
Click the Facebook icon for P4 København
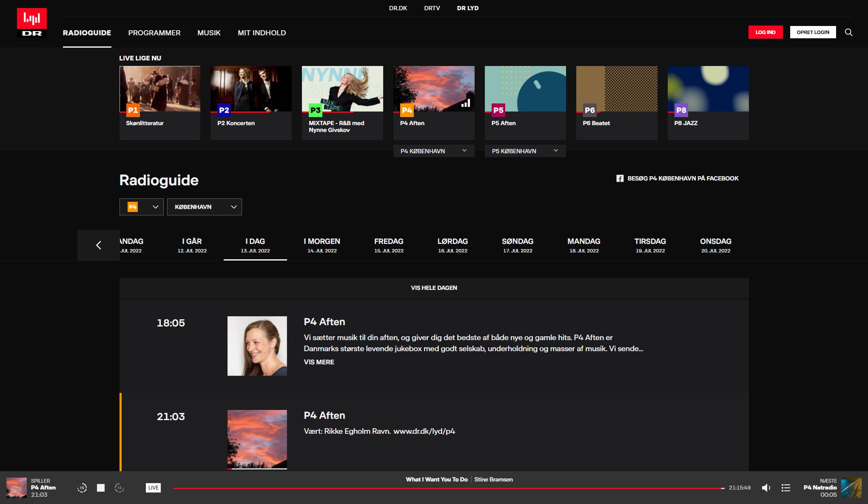620,178
